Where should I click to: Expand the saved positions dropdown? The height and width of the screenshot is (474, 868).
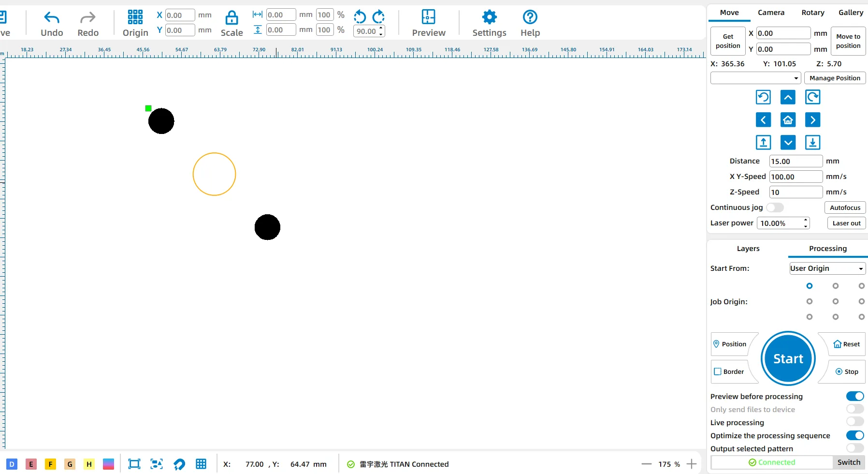[x=755, y=78]
